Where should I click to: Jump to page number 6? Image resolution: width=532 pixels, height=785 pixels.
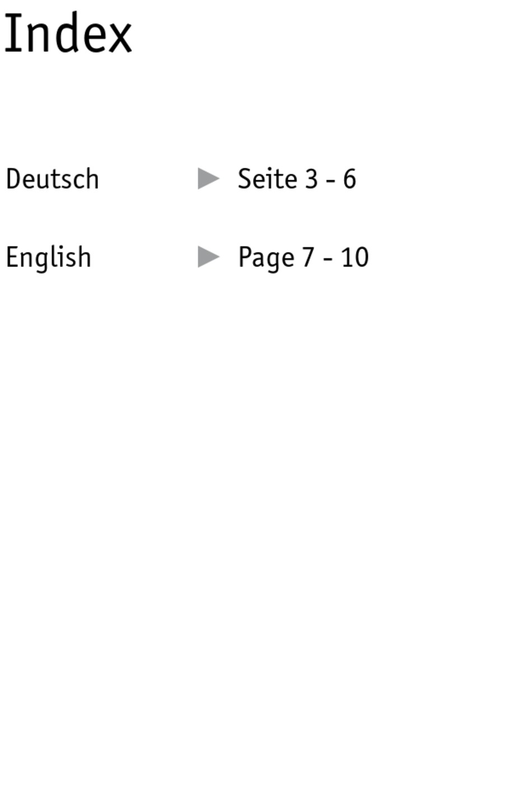pos(349,179)
